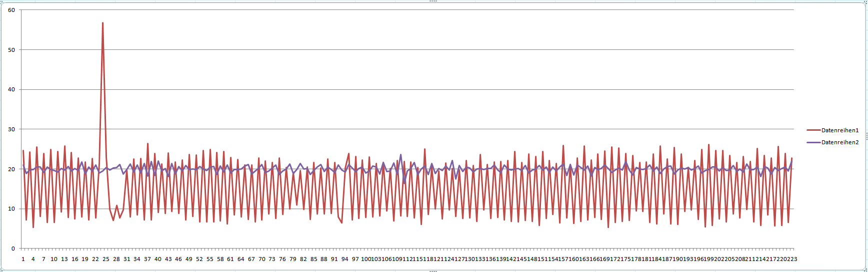Click the top-edge chart sizing handle dots
Viewport: 868px width, 272px height.
pyautogui.click(x=433, y=1)
